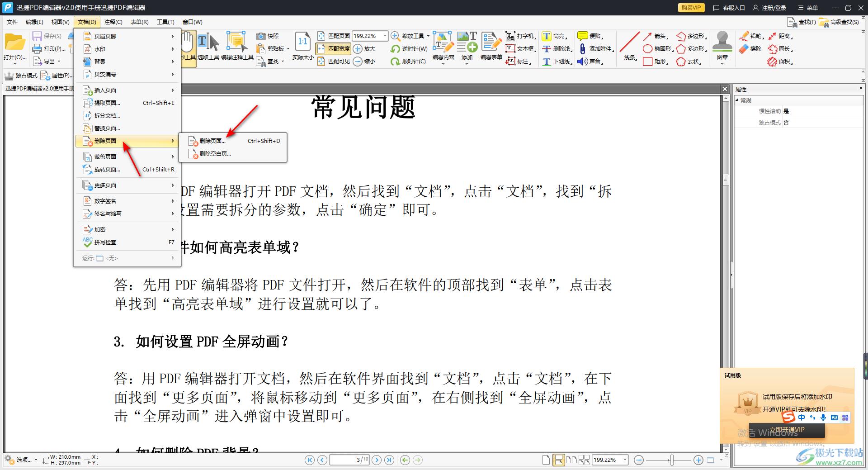Image resolution: width=868 pixels, height=470 pixels.
Task: Switch to single page layout view
Action: click(546, 460)
